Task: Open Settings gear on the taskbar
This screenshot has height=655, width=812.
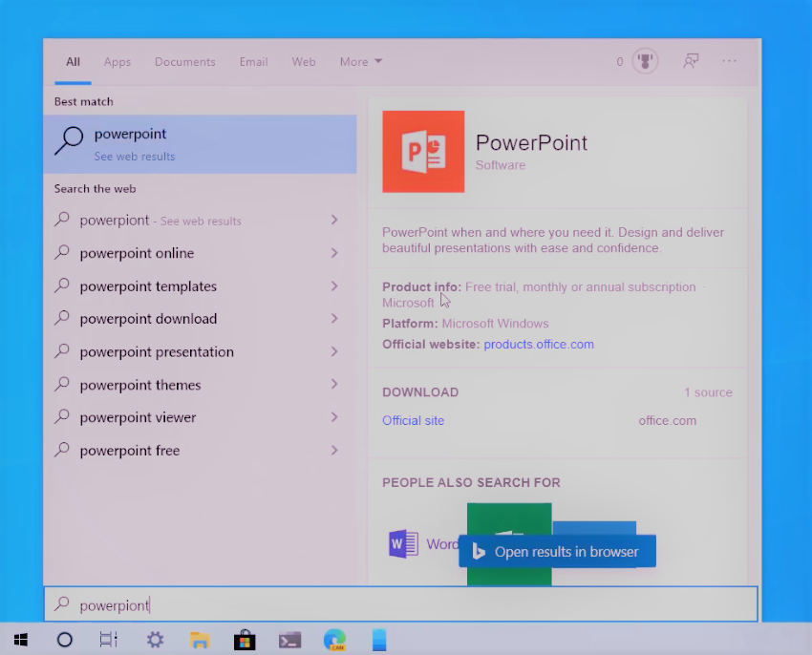Action: tap(155, 640)
